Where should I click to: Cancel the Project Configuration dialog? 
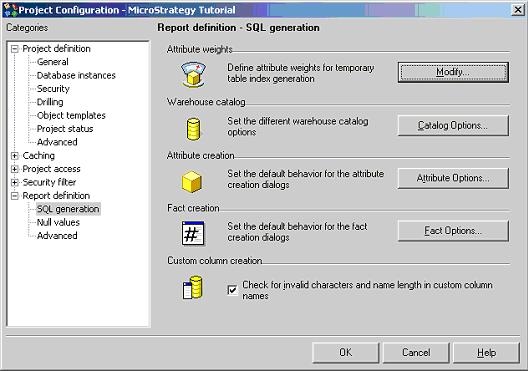[x=416, y=352]
